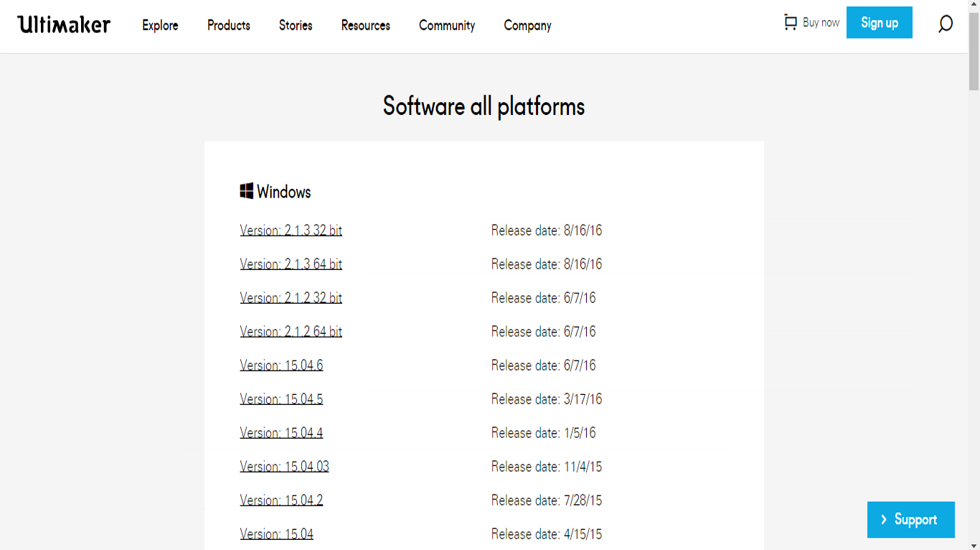Image resolution: width=980 pixels, height=550 pixels.
Task: Click Release date 6/7/16 for 2.1.2 64 bit
Action: tap(543, 332)
